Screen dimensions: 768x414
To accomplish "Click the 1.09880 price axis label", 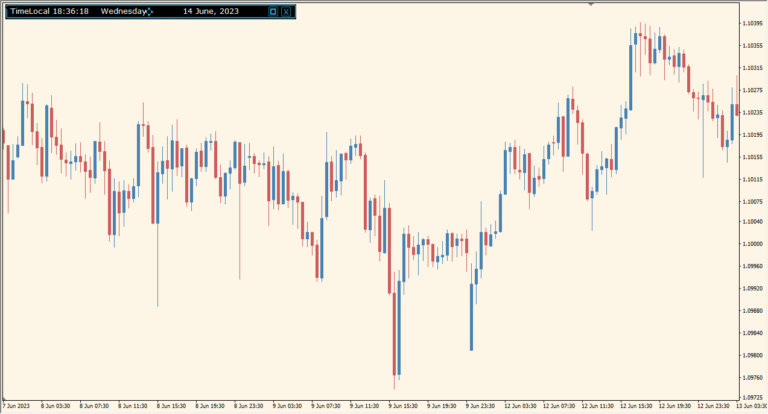I will click(752, 311).
